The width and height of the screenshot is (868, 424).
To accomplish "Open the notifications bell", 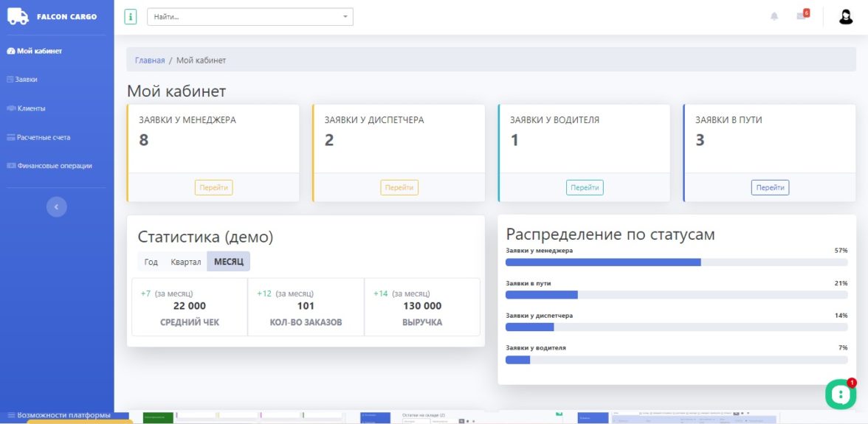I will point(774,16).
